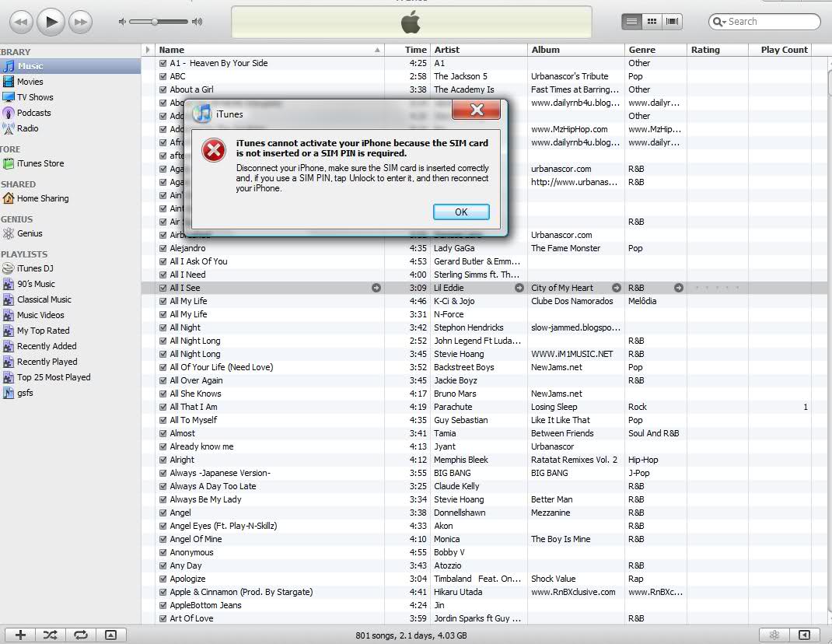Open Movies in the sidebar
Viewport: 832px width, 644px height.
[70, 82]
